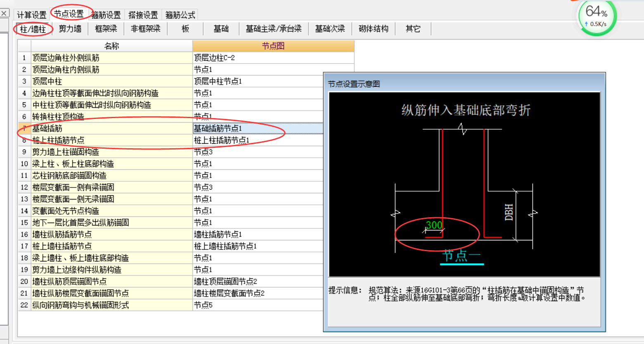Click the 节点图 column header
The height and width of the screenshot is (344, 644).
tap(273, 46)
